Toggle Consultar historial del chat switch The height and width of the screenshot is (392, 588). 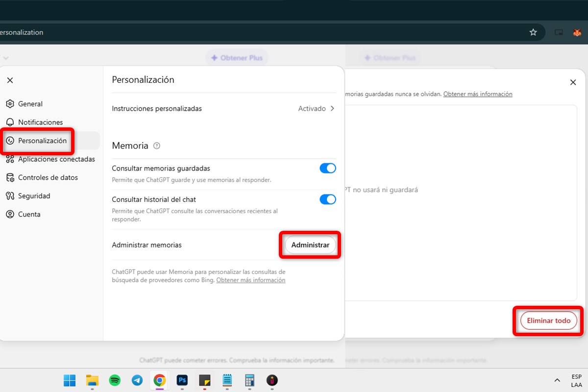click(328, 199)
